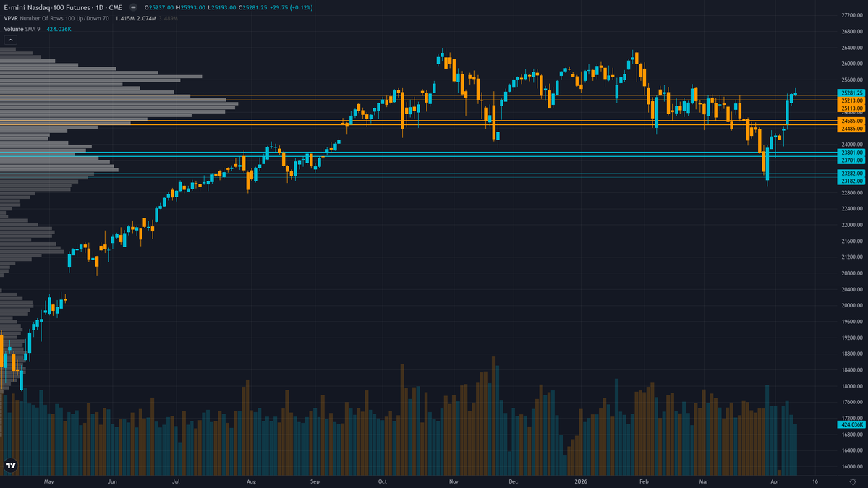Hide the symbol with the circle-minus icon

tap(133, 7)
